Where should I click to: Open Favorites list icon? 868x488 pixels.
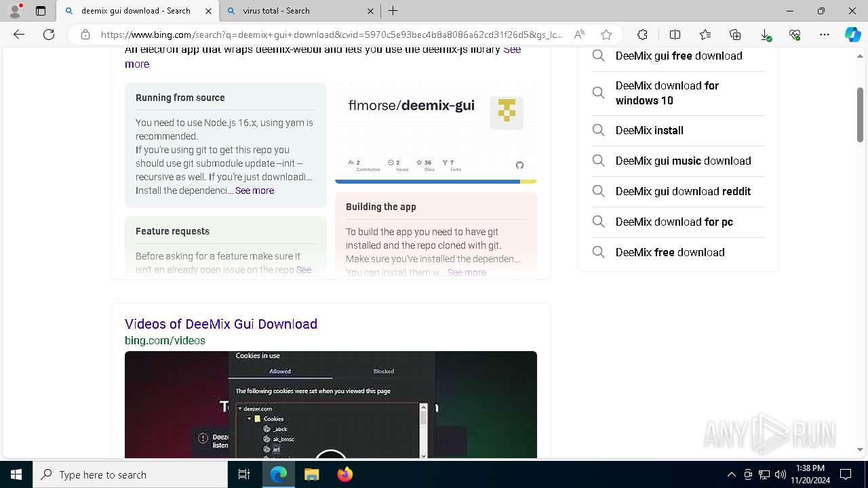[705, 35]
